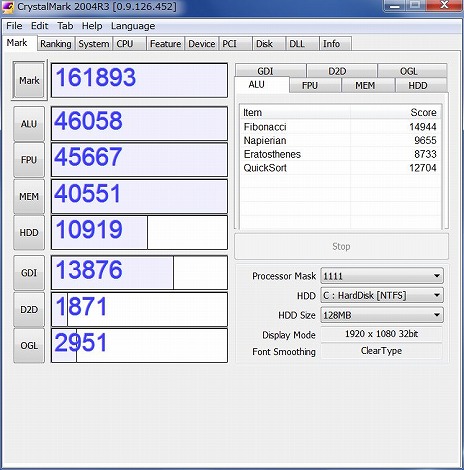Image resolution: width=464 pixels, height=470 pixels.
Task: Click the OGL score 2951
Action: tap(139, 346)
